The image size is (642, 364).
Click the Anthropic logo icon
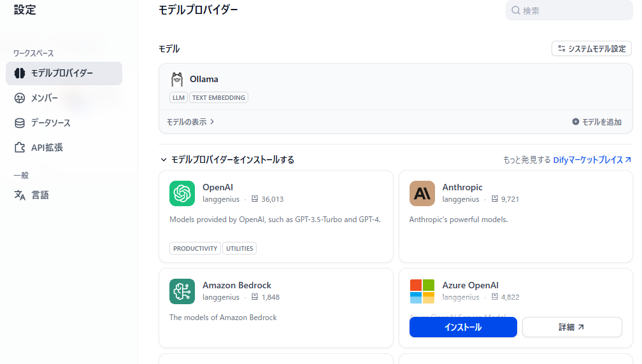[422, 193]
